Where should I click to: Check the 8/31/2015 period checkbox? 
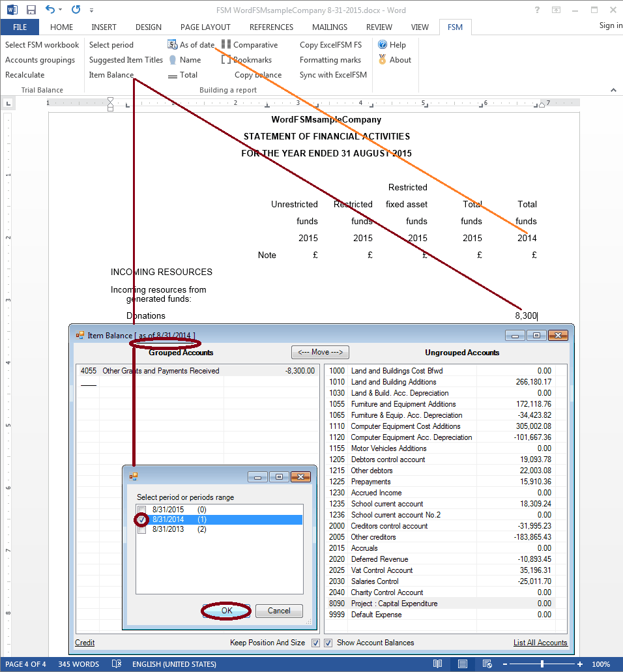point(141,509)
